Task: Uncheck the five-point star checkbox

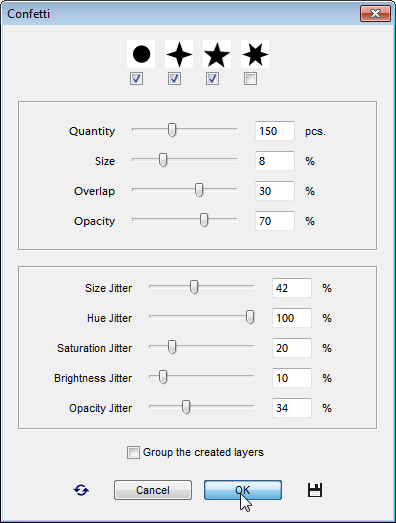Action: pos(213,79)
